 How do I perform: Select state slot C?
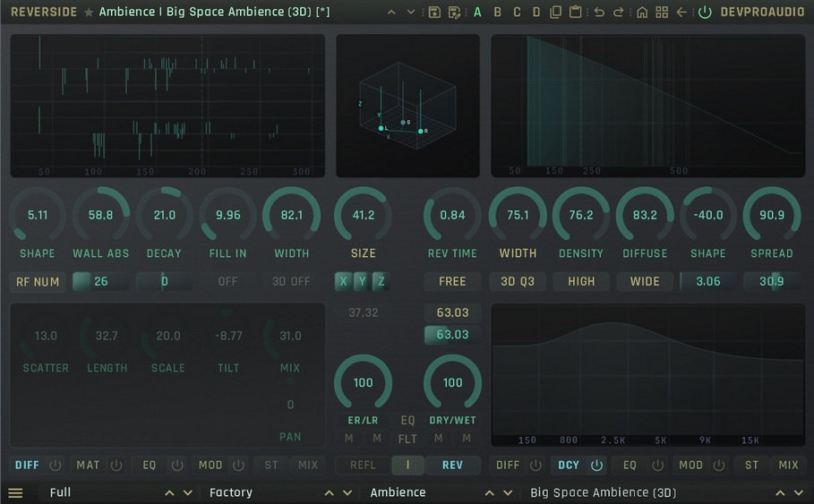[x=517, y=12]
